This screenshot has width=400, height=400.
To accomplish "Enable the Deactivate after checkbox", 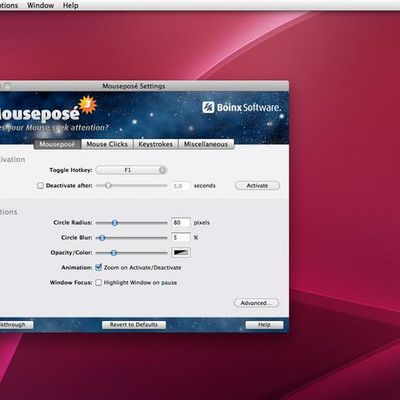I will click(x=40, y=186).
